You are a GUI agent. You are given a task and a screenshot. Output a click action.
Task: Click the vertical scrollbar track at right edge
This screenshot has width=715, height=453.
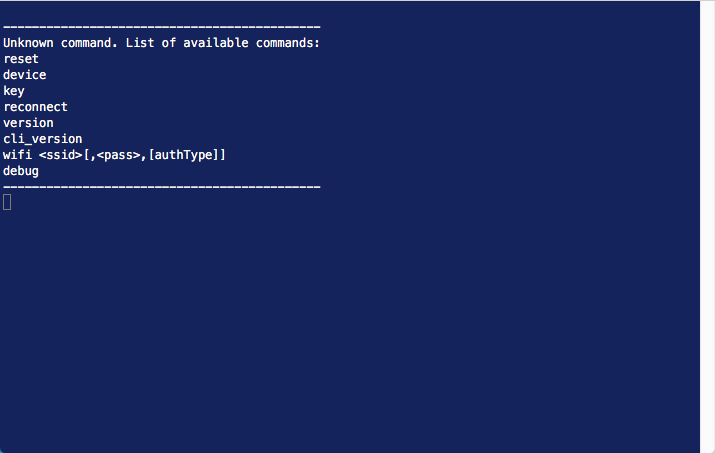[x=707, y=226]
